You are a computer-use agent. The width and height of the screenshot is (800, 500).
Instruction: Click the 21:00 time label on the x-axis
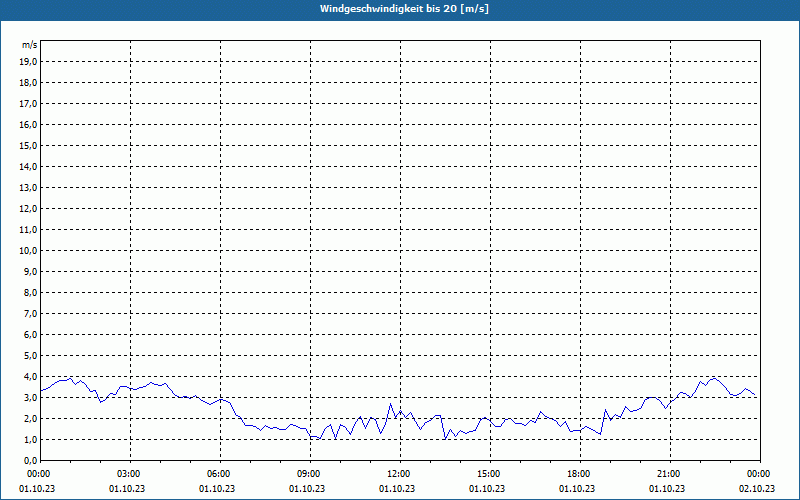click(668, 474)
